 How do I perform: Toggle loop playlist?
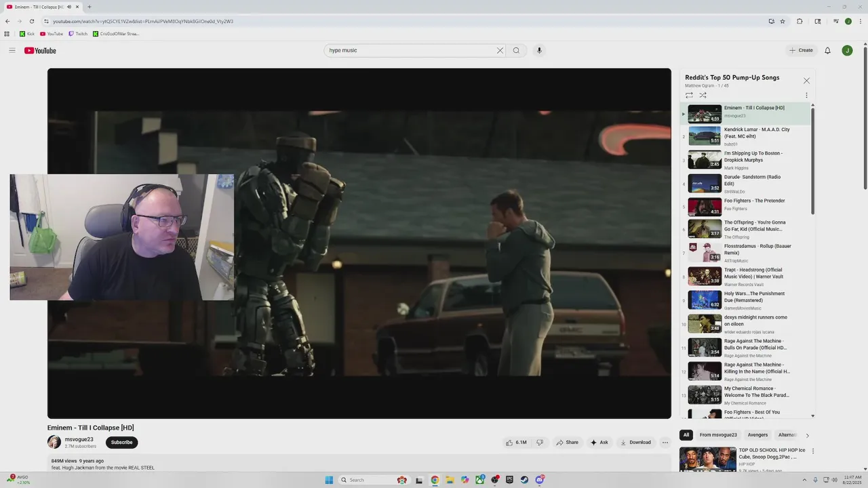point(689,96)
